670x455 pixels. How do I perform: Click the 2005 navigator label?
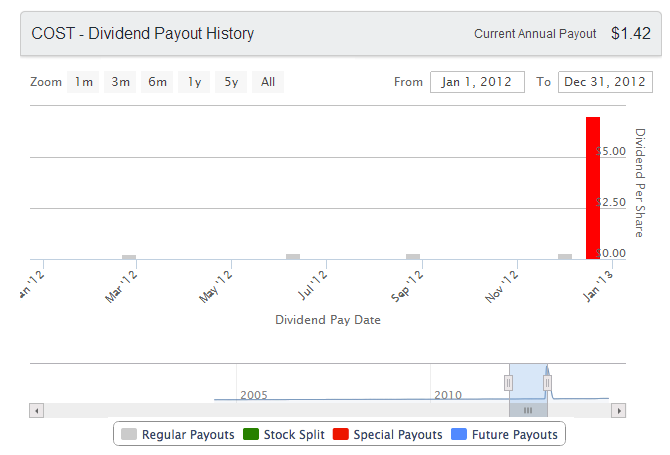point(254,395)
